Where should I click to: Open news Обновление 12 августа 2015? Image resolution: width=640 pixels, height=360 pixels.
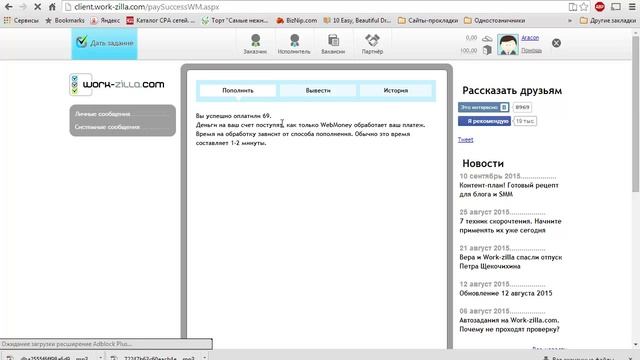(x=506, y=293)
